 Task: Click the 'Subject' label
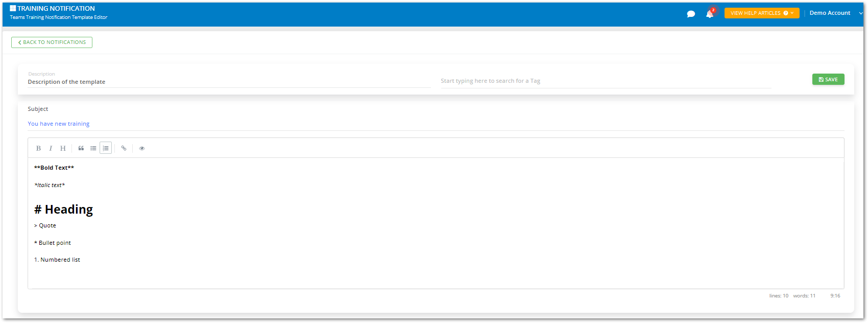click(x=38, y=109)
